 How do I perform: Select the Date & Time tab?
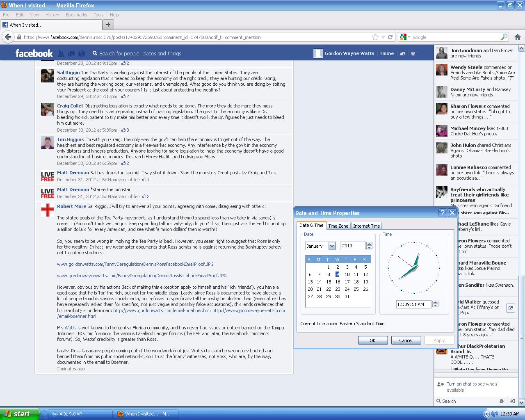coord(311,225)
